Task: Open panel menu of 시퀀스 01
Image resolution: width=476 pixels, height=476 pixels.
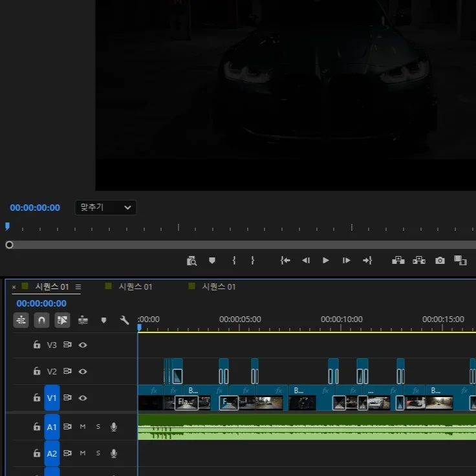Action: (x=78, y=287)
